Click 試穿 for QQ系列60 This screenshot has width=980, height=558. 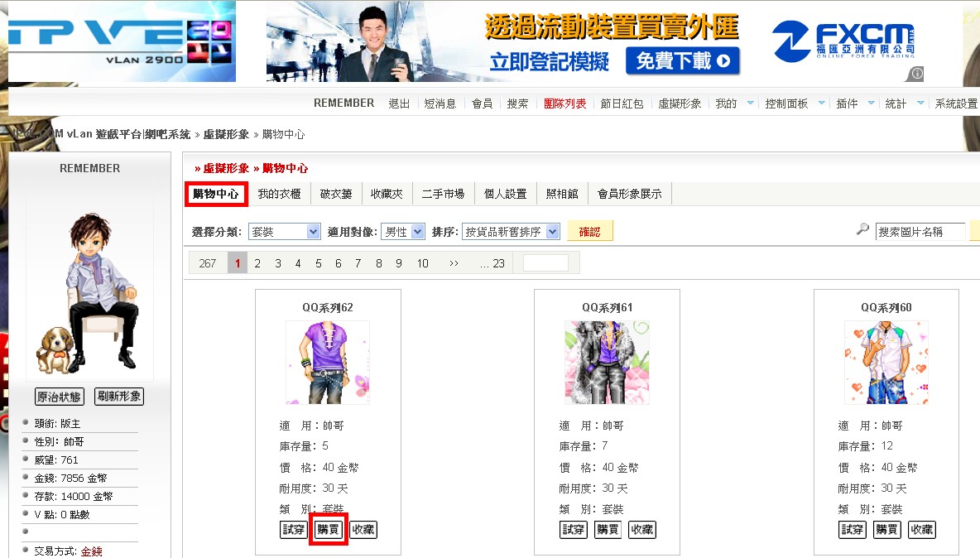[x=853, y=529]
